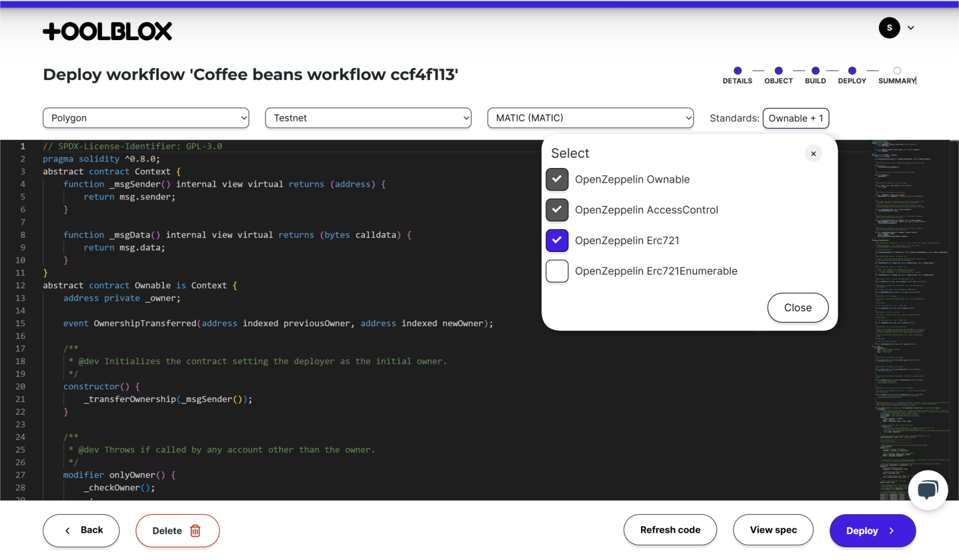This screenshot has width=959, height=560.
Task: Click the View spec button
Action: (x=773, y=530)
